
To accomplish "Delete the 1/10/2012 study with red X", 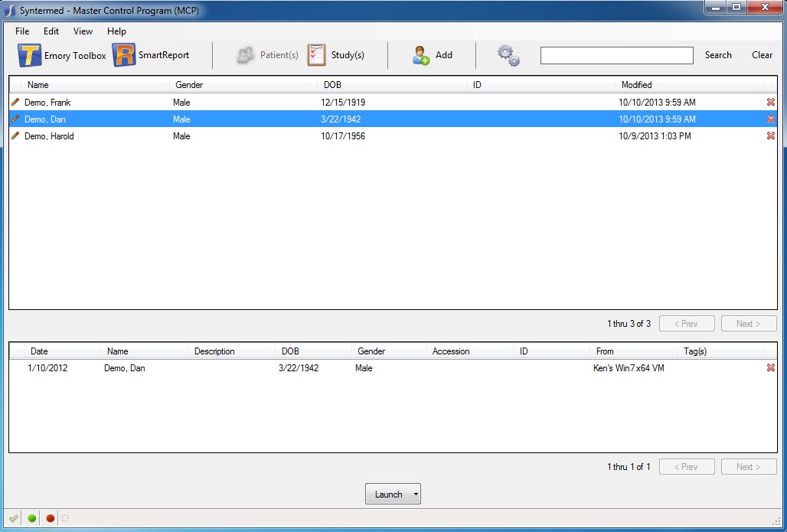I will [x=770, y=368].
